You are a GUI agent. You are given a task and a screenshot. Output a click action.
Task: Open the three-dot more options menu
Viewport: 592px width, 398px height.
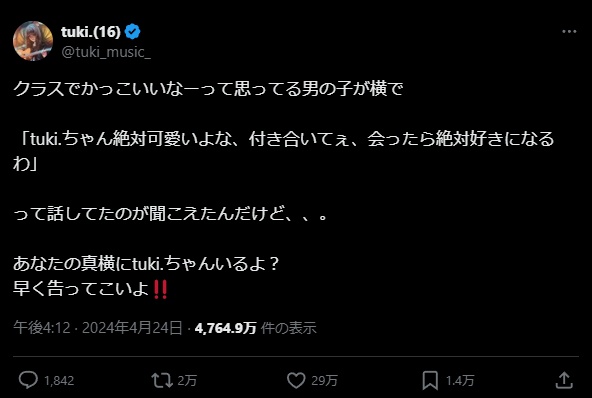[569, 31]
